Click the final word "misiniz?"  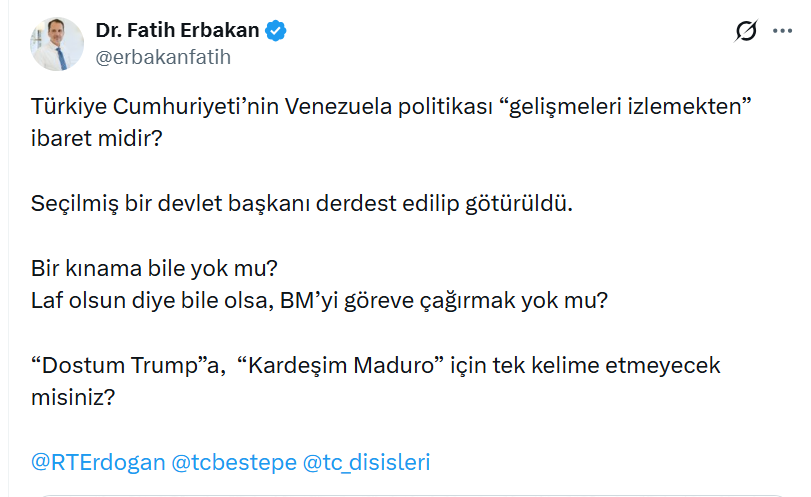pos(74,395)
